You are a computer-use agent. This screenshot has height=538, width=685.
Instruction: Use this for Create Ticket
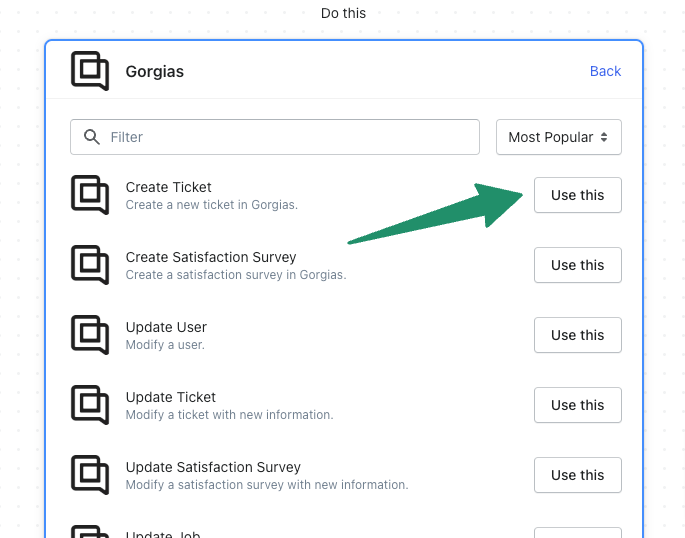[578, 195]
